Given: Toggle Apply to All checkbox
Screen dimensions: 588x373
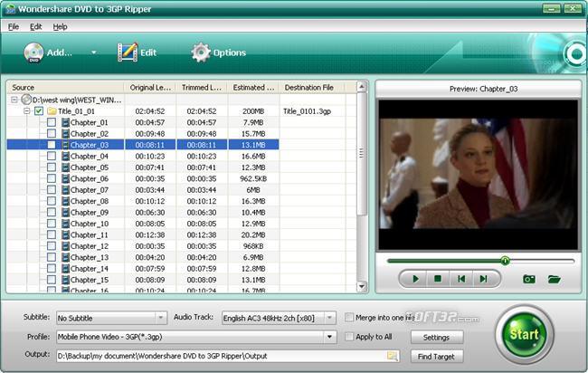Looking at the screenshot, I should pyautogui.click(x=349, y=337).
